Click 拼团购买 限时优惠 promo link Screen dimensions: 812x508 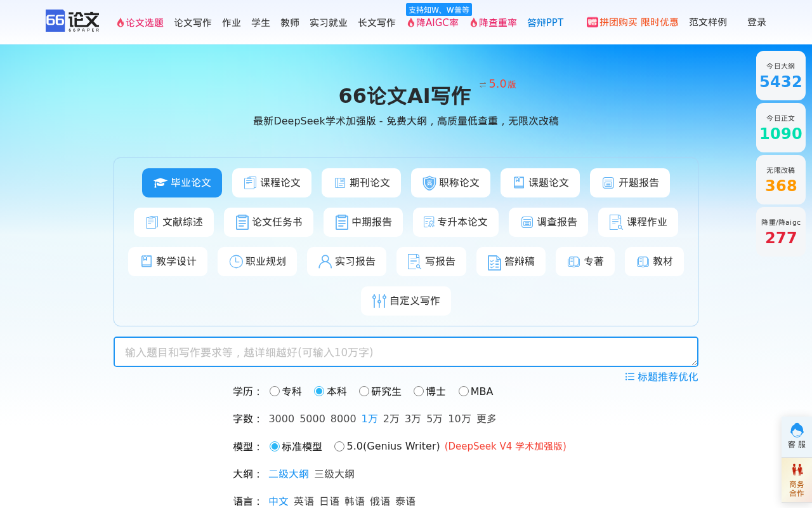tap(632, 22)
